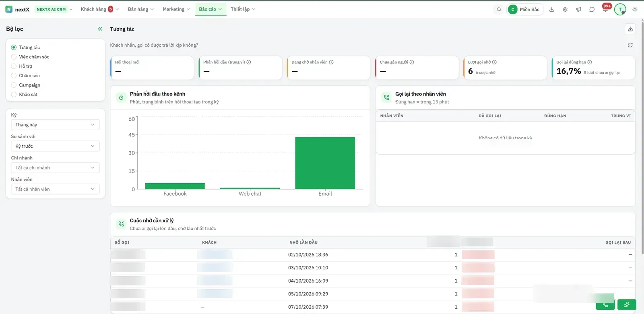Viewport: 644px width, 314px height.
Task: Select the Tương tác radio option
Action: click(x=14, y=48)
